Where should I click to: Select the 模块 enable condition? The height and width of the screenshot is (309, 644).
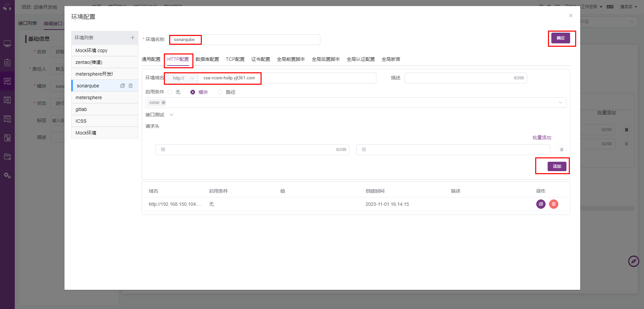tap(193, 92)
